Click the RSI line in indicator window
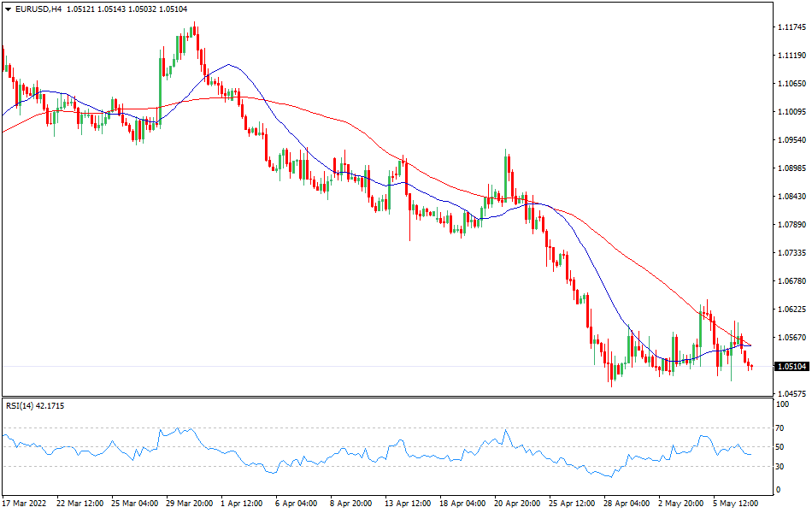The width and height of the screenshot is (812, 513). (256, 463)
